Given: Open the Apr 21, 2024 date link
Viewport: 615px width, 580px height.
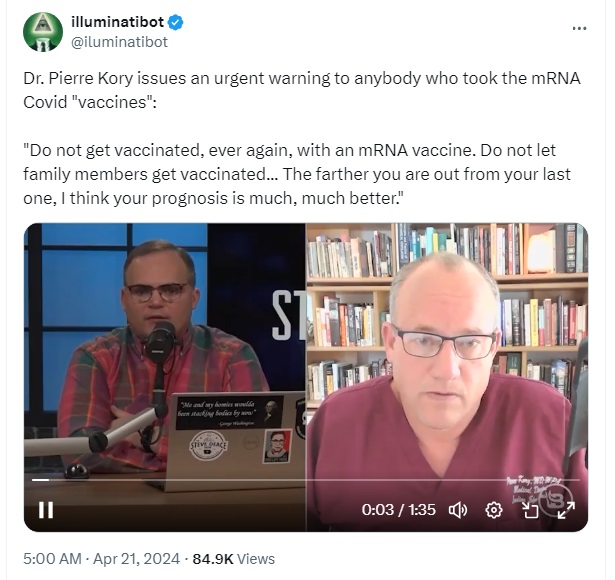Looking at the screenshot, I should [x=136, y=558].
